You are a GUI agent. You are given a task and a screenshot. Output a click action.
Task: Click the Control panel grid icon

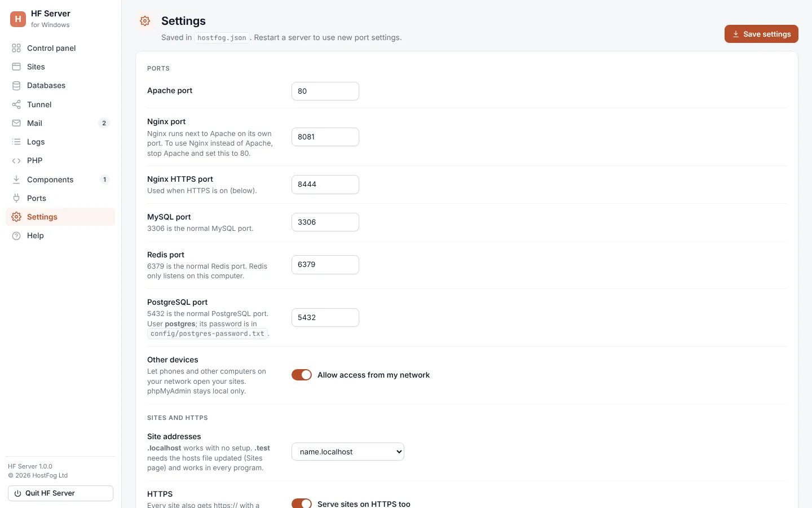tap(16, 48)
